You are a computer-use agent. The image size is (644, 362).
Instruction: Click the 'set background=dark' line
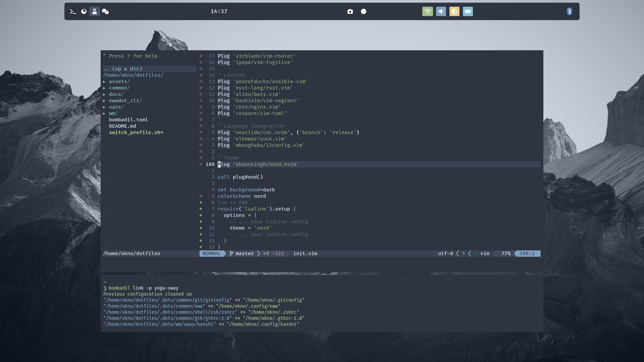[246, 190]
